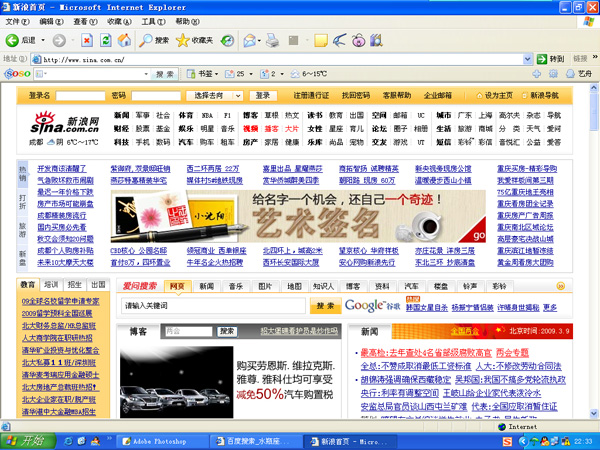
Task: Click the Mail envelope toolbar icon
Action: click(x=251, y=40)
